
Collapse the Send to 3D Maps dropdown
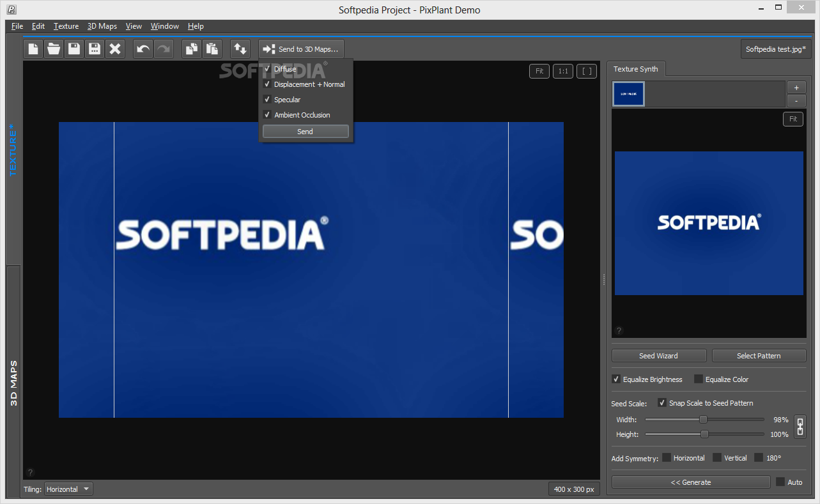[x=302, y=49]
